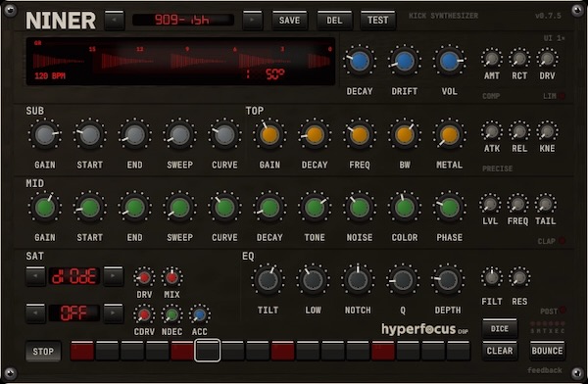The width and height of the screenshot is (588, 384).
Task: Delete preset using DEL button
Action: point(334,21)
